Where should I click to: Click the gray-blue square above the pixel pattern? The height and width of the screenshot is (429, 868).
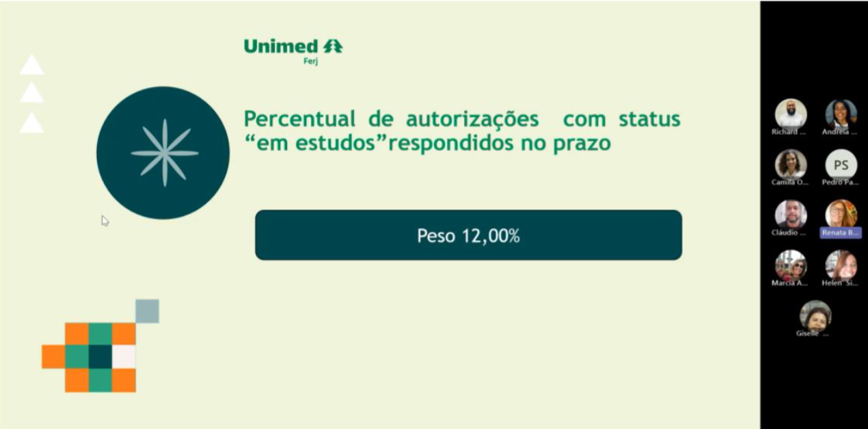[147, 311]
